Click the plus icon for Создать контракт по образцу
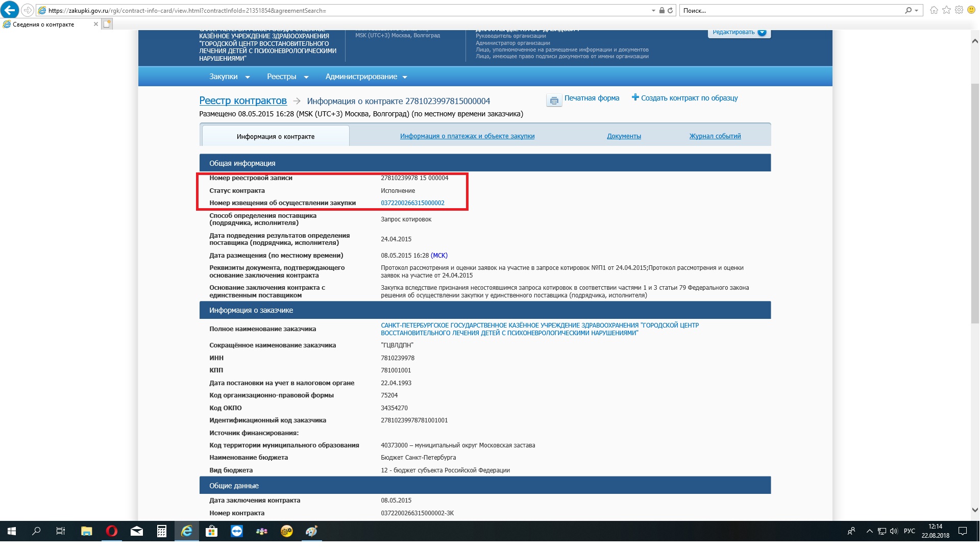Viewport: 980px width, 551px height. click(635, 97)
